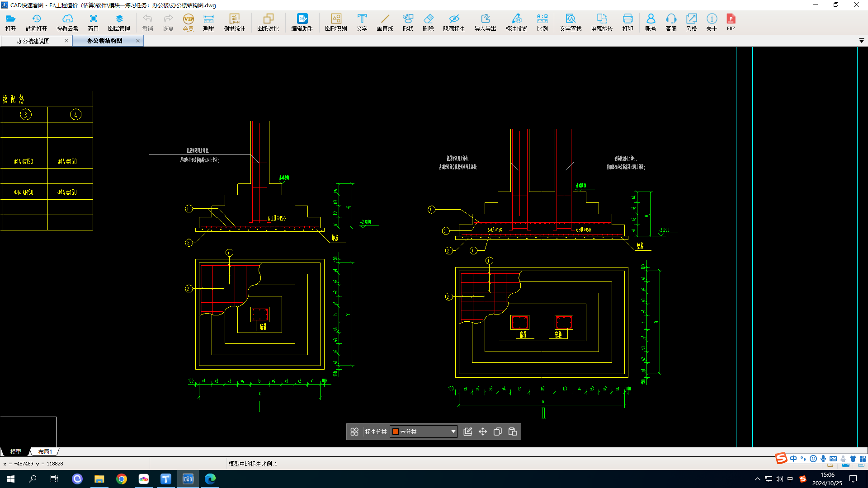Activate the 删除 eraser tool
Image resolution: width=868 pixels, height=488 pixels.
(428, 23)
